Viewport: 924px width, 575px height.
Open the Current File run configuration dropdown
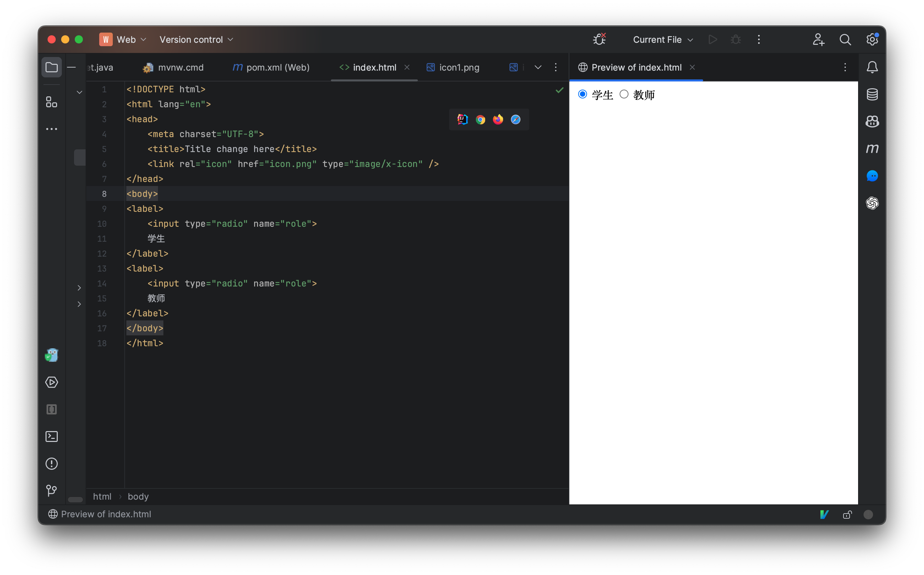662,40
